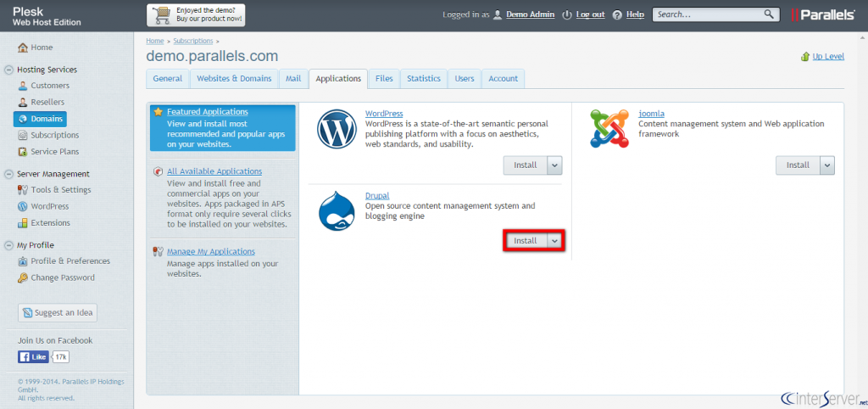868x409 pixels.
Task: Click the Customers person icon
Action: click(23, 86)
